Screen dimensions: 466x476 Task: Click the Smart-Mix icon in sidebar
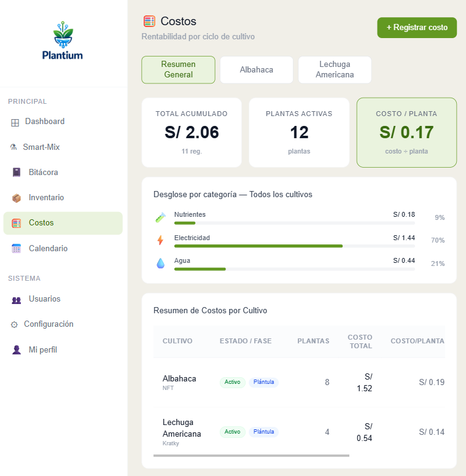coord(14,147)
